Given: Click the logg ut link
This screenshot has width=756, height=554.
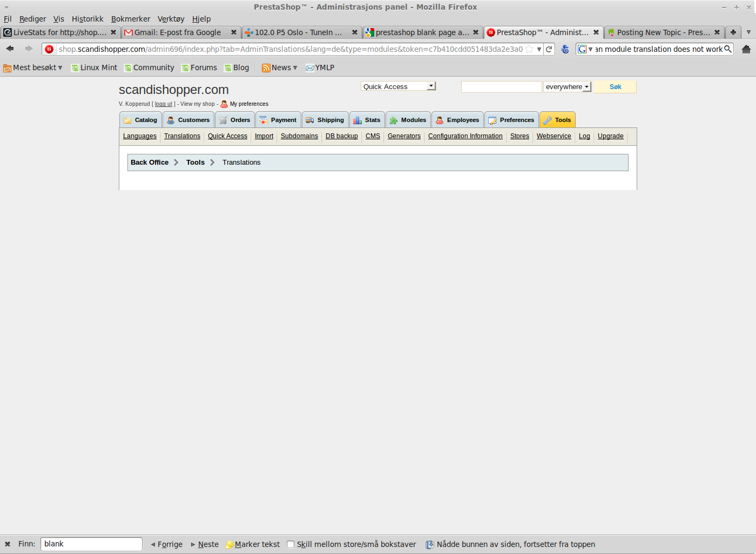Looking at the screenshot, I should [164, 104].
